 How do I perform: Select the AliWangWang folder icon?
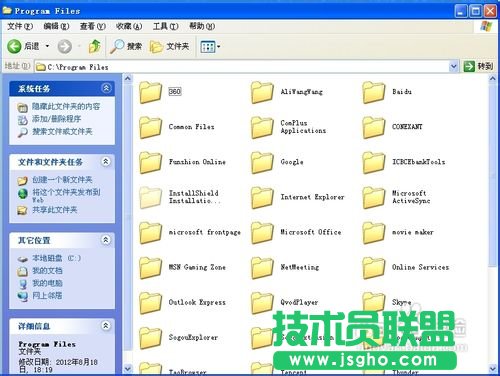point(262,92)
